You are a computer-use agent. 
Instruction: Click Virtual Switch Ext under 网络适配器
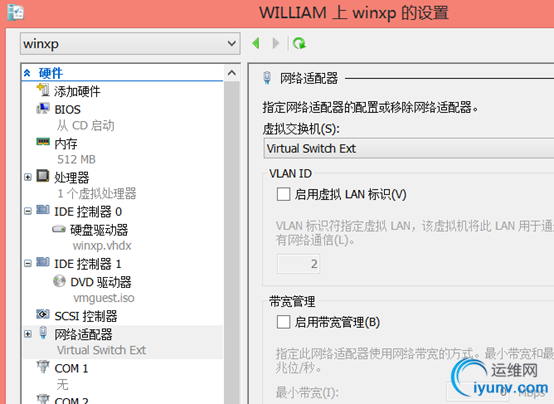click(x=101, y=350)
